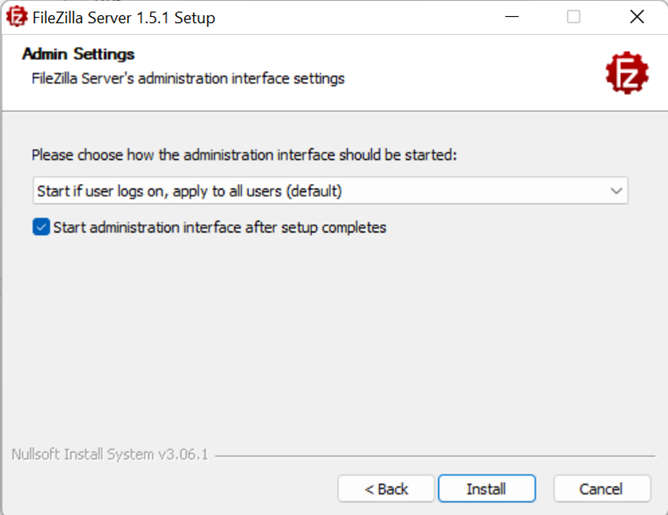
Task: Click the disabled maximize window icon
Action: pyautogui.click(x=573, y=17)
